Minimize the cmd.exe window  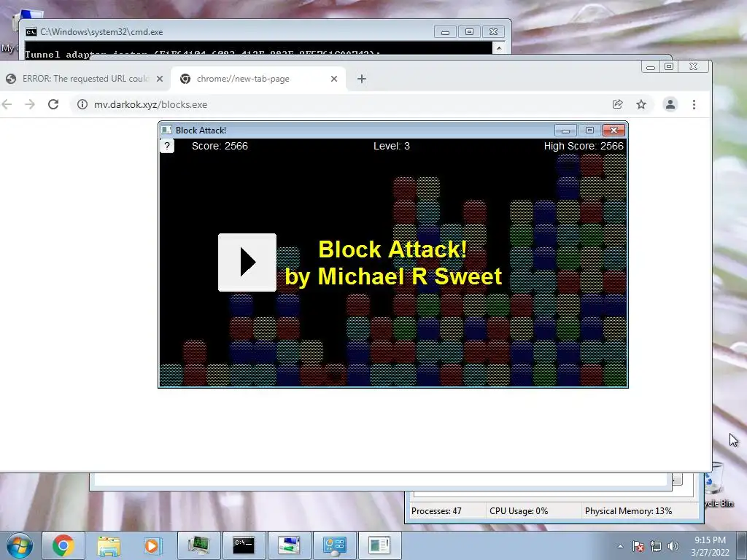445,32
